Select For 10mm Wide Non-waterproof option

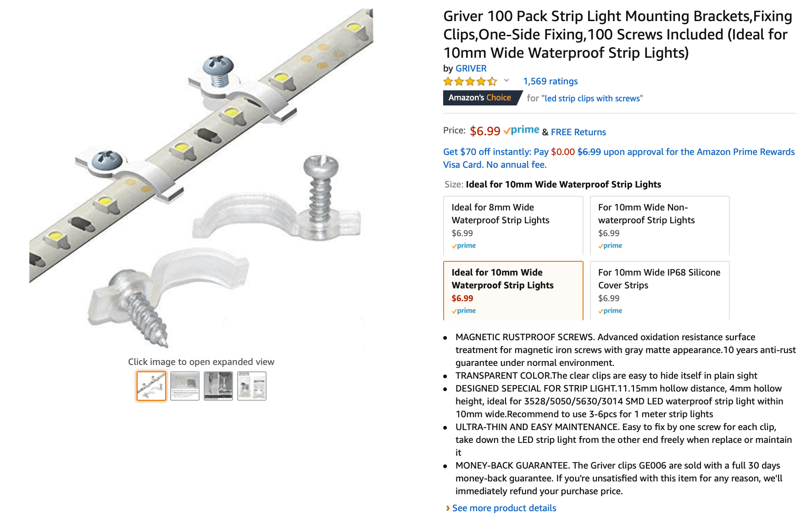[660, 226]
